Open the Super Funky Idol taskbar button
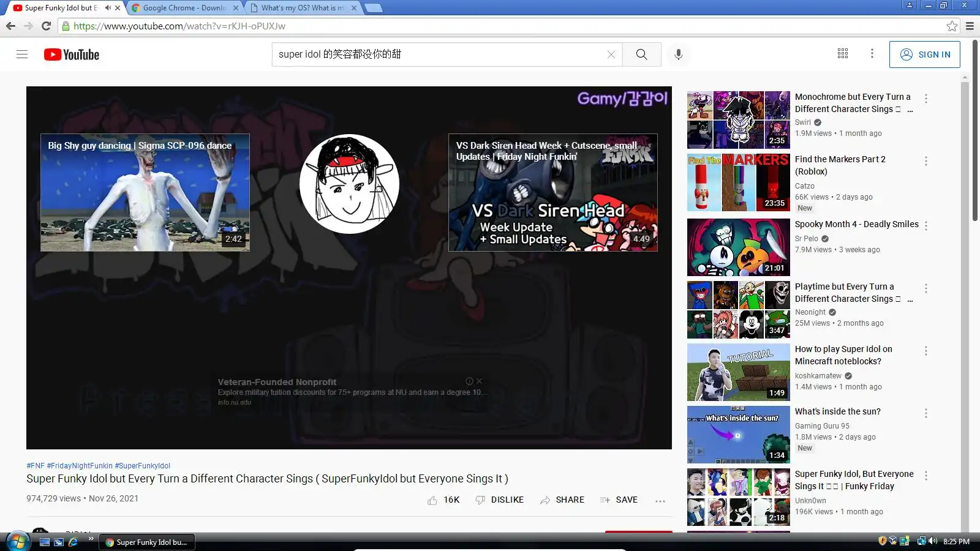980x551 pixels. 147,542
